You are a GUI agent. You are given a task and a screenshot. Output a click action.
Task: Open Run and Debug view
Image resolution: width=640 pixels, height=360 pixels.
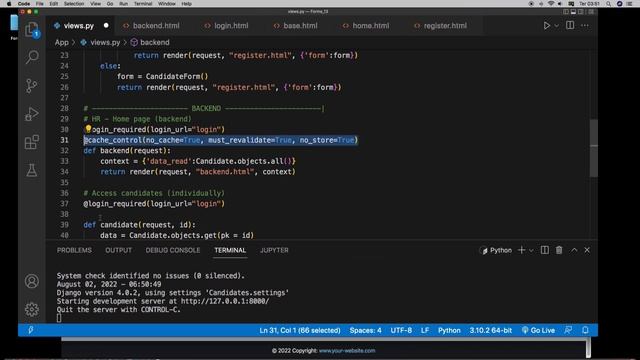click(x=32, y=114)
